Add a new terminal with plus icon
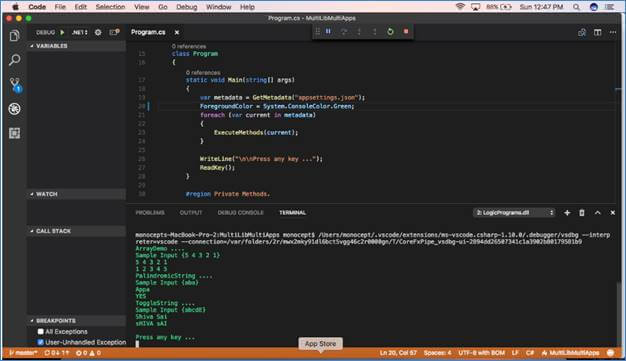626x361 pixels. tap(567, 213)
